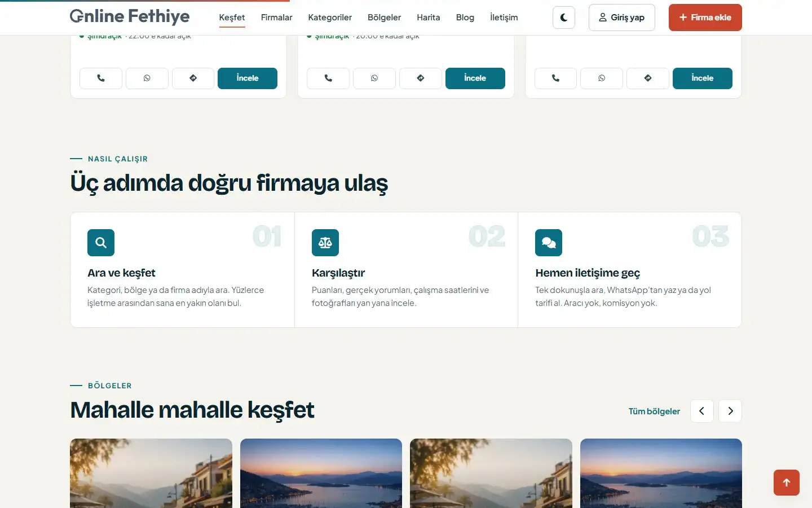Click the search icon above Ara ve keşfet

(101, 243)
